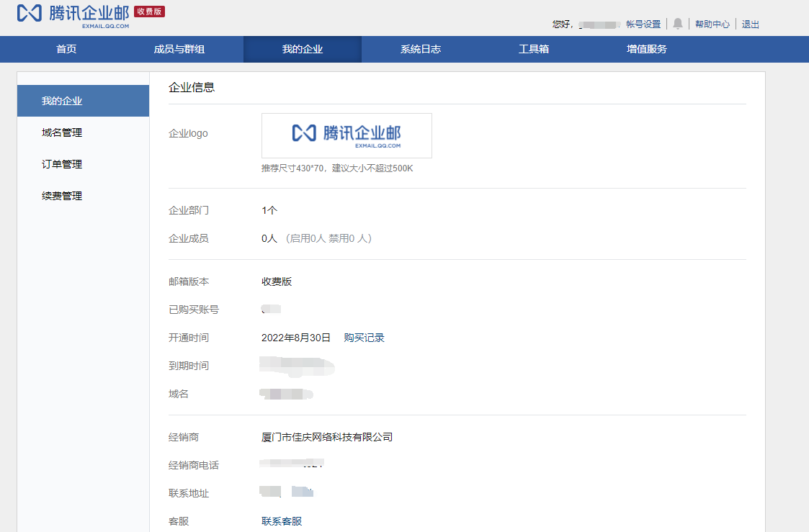
Task: Click the 客服 label
Action: (179, 521)
